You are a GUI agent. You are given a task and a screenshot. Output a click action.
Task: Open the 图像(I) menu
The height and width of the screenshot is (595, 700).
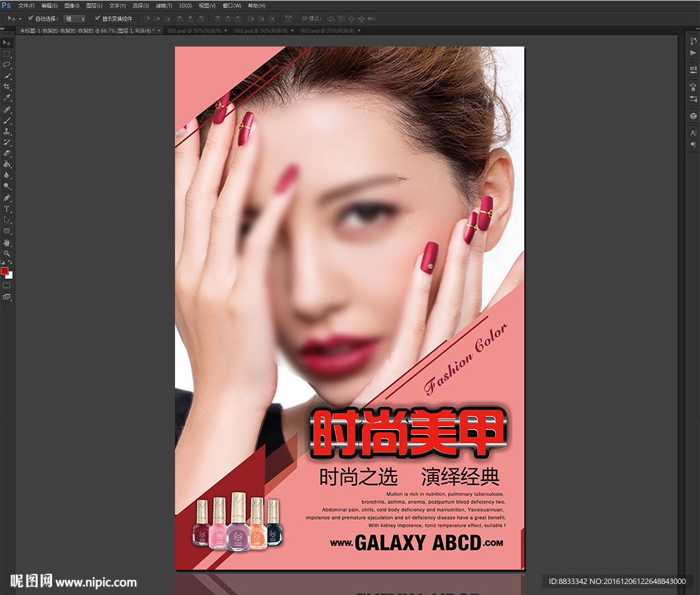point(72,5)
